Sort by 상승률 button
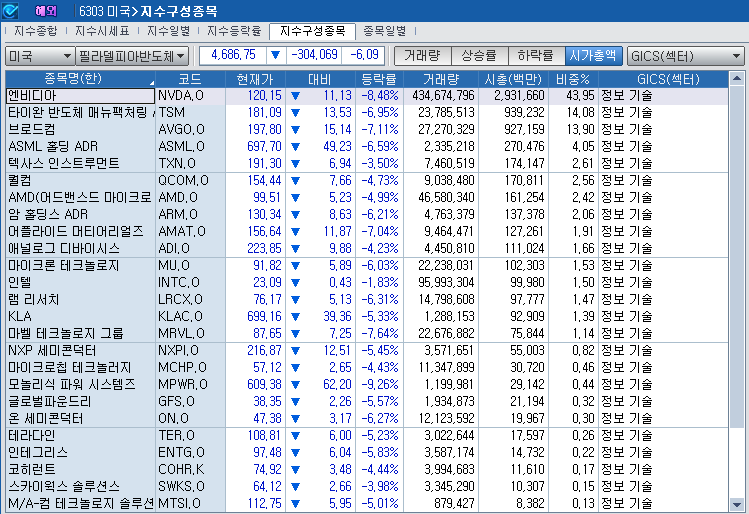749x514 pixels. [479, 56]
